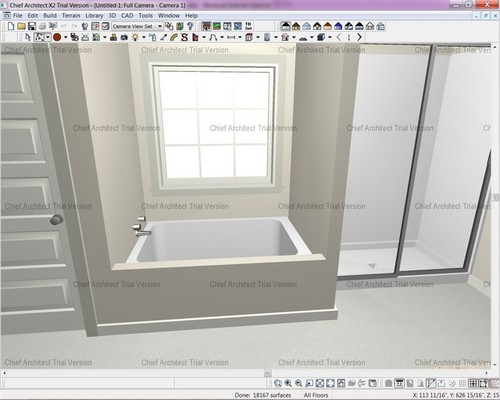Open the CAD menu

pos(127,15)
